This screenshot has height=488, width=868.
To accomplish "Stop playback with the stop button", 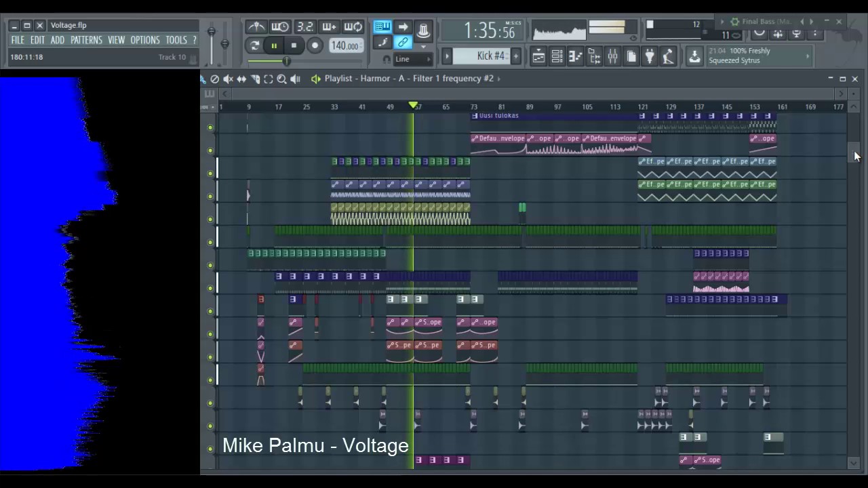I will pos(294,45).
